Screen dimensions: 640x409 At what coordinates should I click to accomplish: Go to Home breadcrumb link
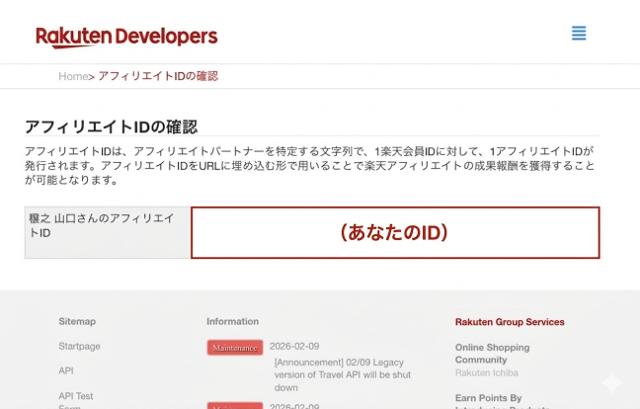[x=73, y=76]
